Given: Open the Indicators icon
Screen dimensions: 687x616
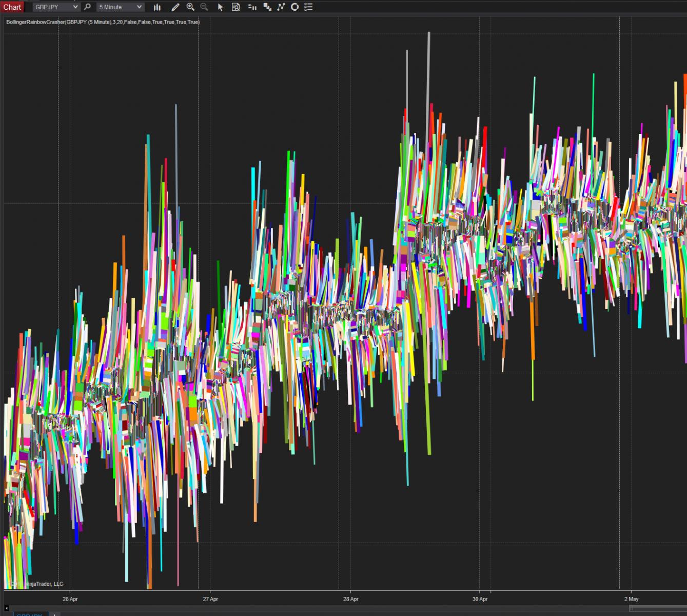Looking at the screenshot, I should (281, 7).
